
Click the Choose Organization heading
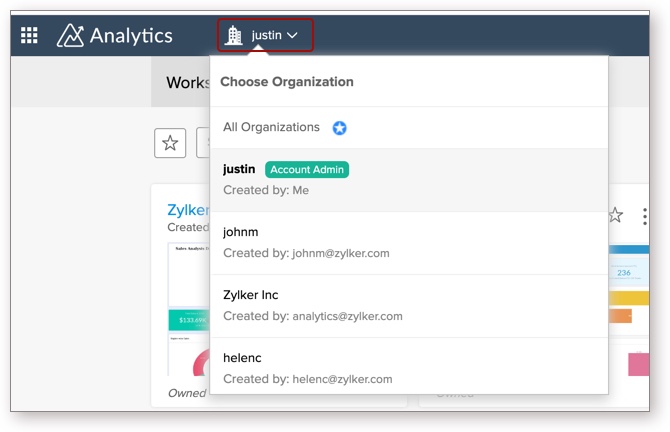287,82
